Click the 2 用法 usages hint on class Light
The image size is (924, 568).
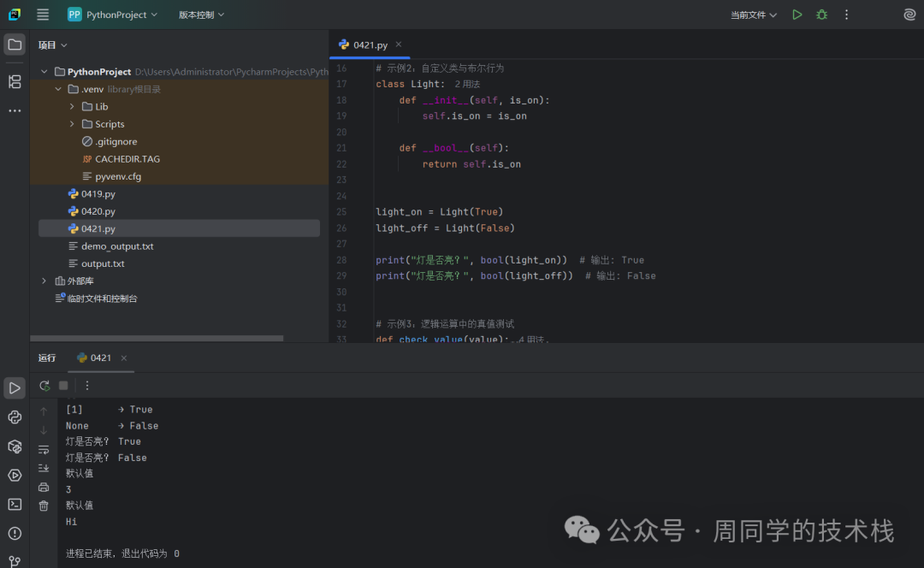click(467, 84)
